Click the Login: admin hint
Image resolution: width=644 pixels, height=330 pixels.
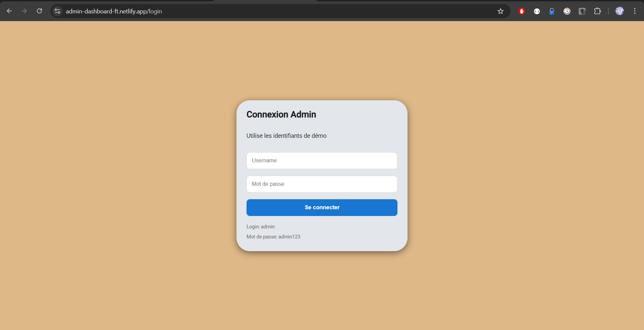[261, 227]
